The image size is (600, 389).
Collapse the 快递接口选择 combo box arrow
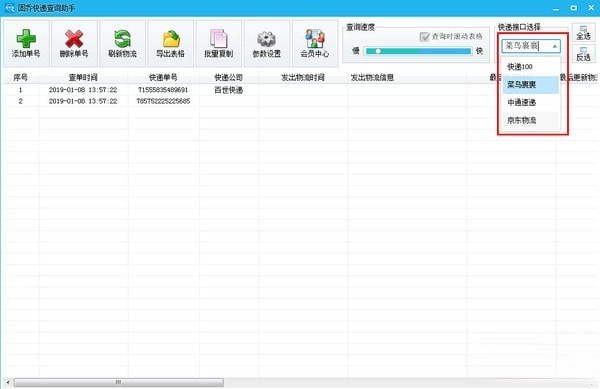tap(555, 46)
